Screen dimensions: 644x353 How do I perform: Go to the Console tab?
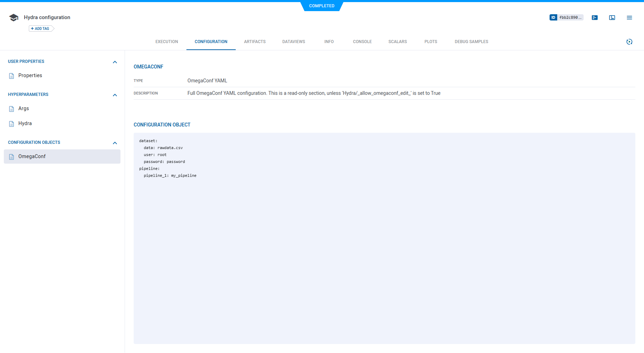click(x=362, y=42)
